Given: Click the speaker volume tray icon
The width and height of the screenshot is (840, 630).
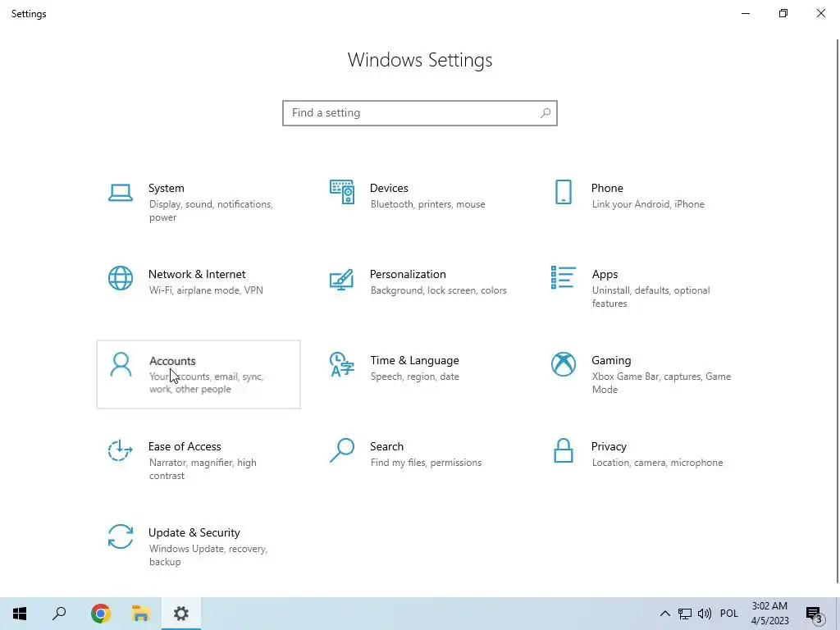Looking at the screenshot, I should pyautogui.click(x=705, y=614).
